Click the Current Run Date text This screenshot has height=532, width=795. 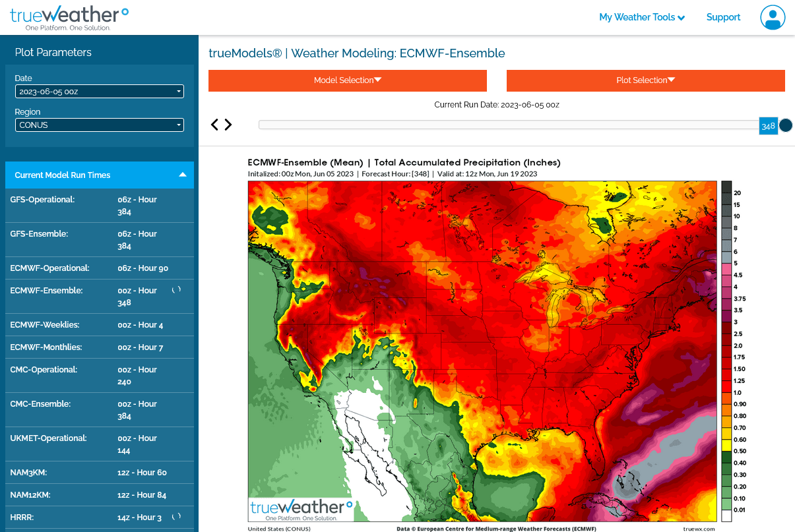point(497,105)
